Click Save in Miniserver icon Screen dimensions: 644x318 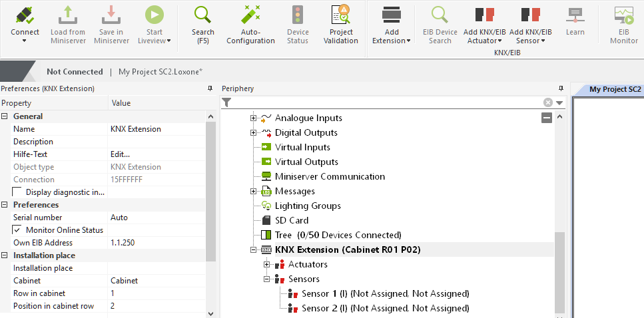(111, 15)
